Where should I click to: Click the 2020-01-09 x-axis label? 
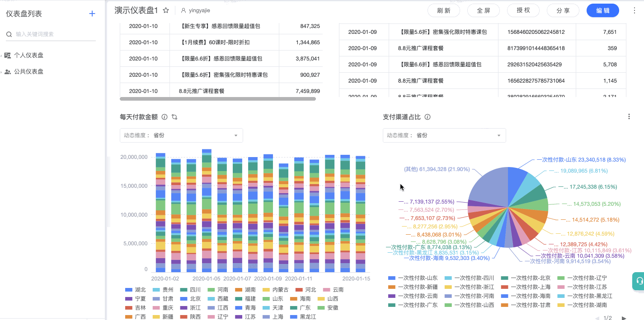(x=268, y=279)
